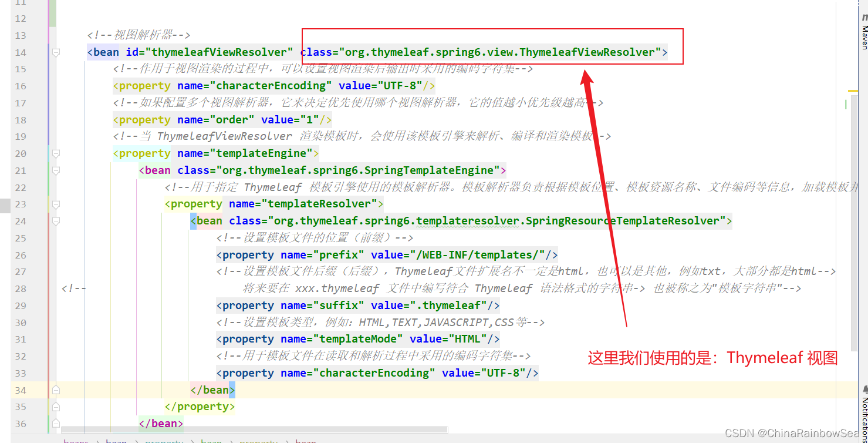Click line number 18 in the gutter

[x=21, y=120]
